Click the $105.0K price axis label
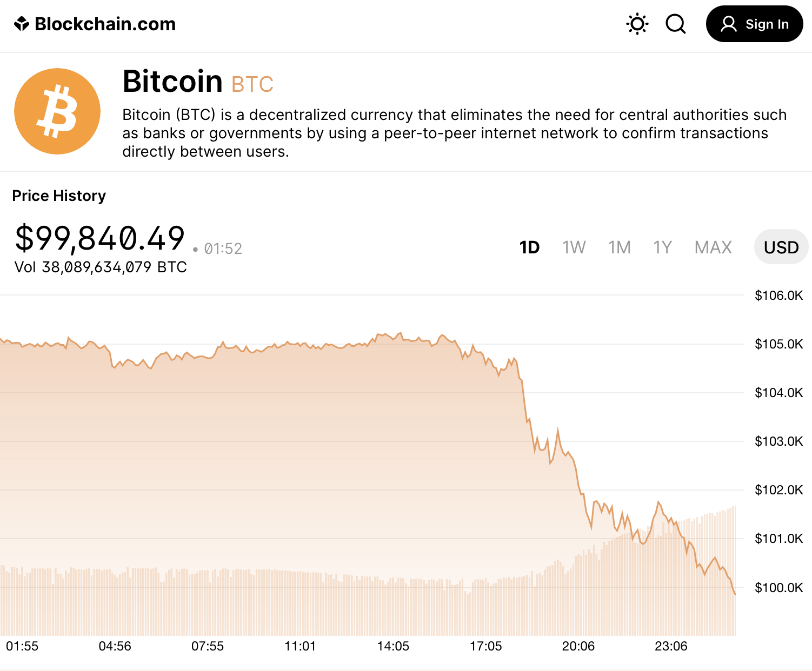This screenshot has width=812, height=671. coord(778,344)
